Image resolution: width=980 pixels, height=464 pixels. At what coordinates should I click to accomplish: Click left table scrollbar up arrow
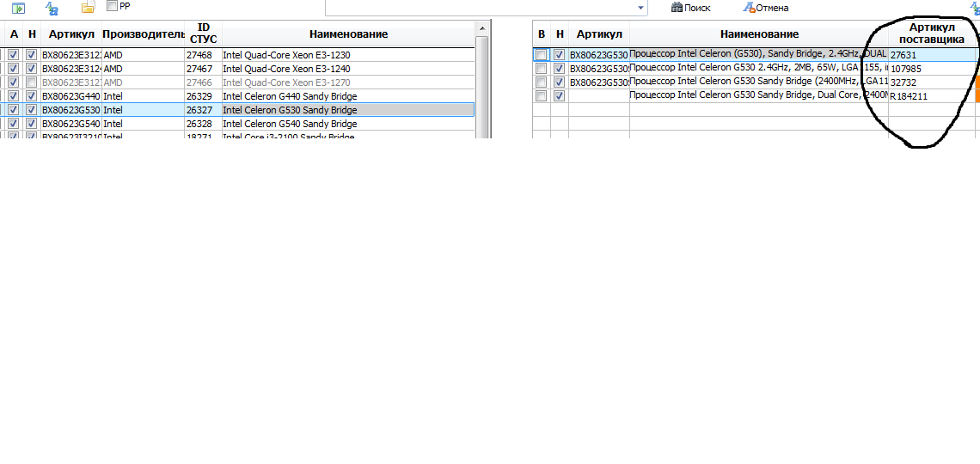pyautogui.click(x=481, y=28)
